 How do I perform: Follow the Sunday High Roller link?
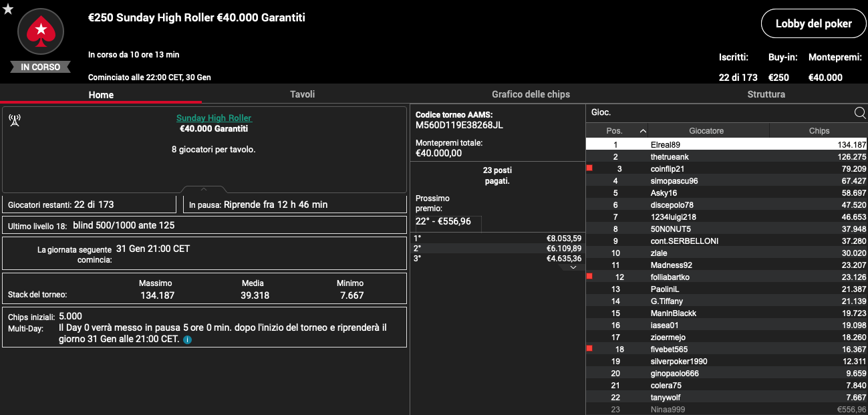pos(214,118)
